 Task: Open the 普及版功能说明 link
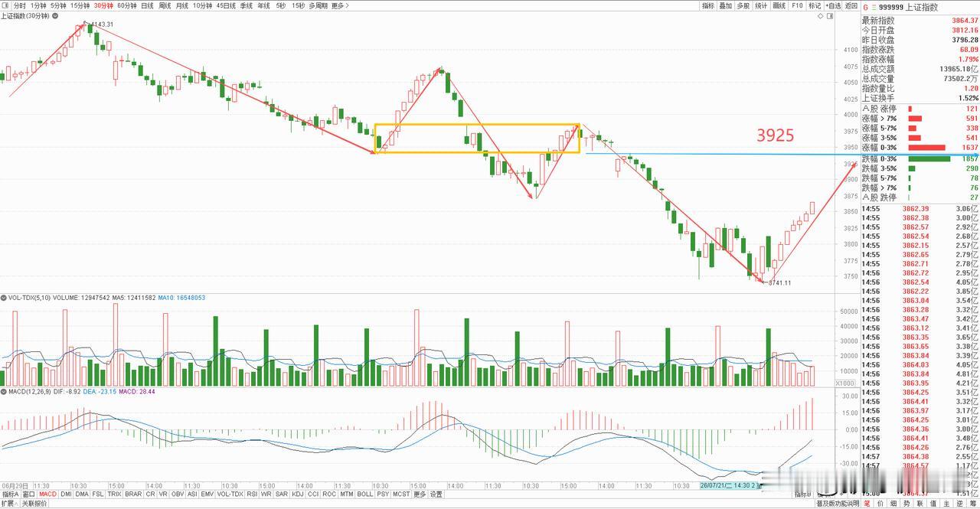coord(838,504)
